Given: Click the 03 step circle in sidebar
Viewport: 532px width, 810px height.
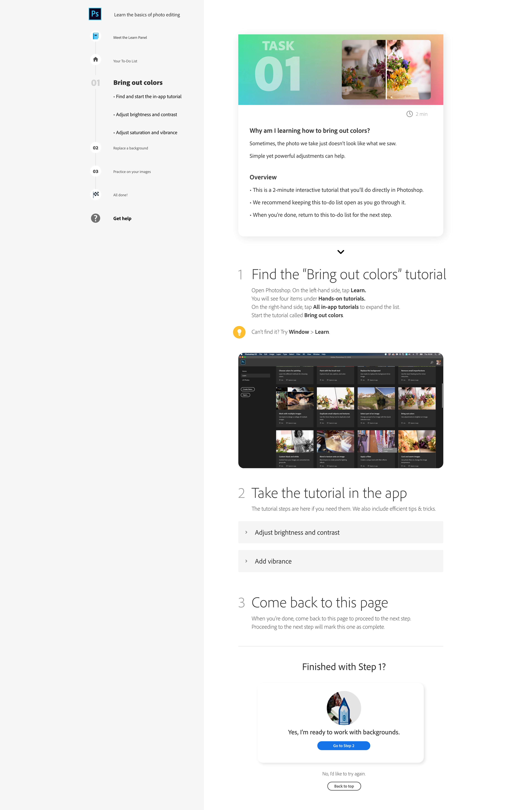Looking at the screenshot, I should (96, 171).
